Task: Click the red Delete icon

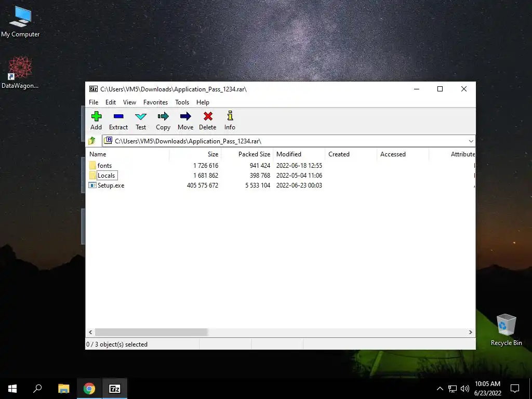Action: pyautogui.click(x=208, y=116)
